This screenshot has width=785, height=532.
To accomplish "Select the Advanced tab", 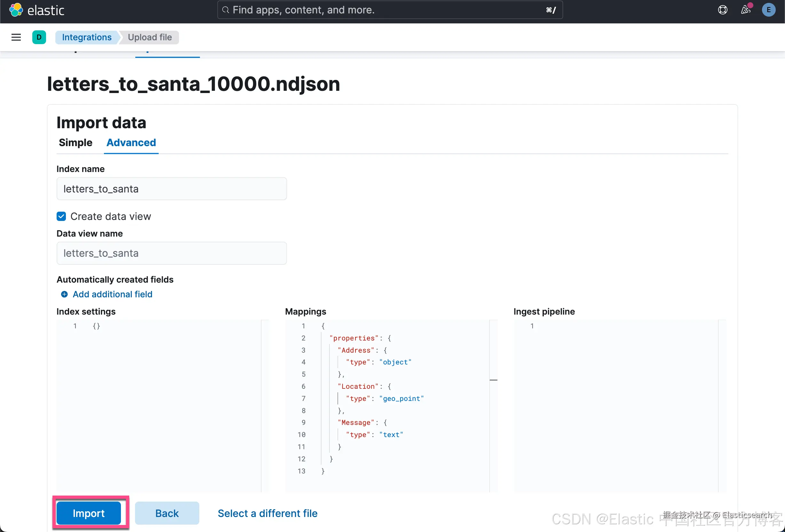I will click(131, 143).
